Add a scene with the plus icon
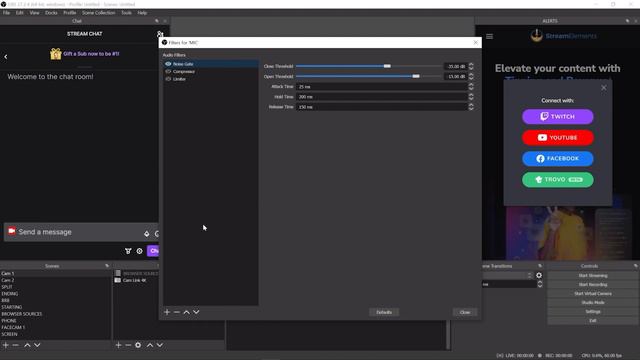 pos(6,345)
